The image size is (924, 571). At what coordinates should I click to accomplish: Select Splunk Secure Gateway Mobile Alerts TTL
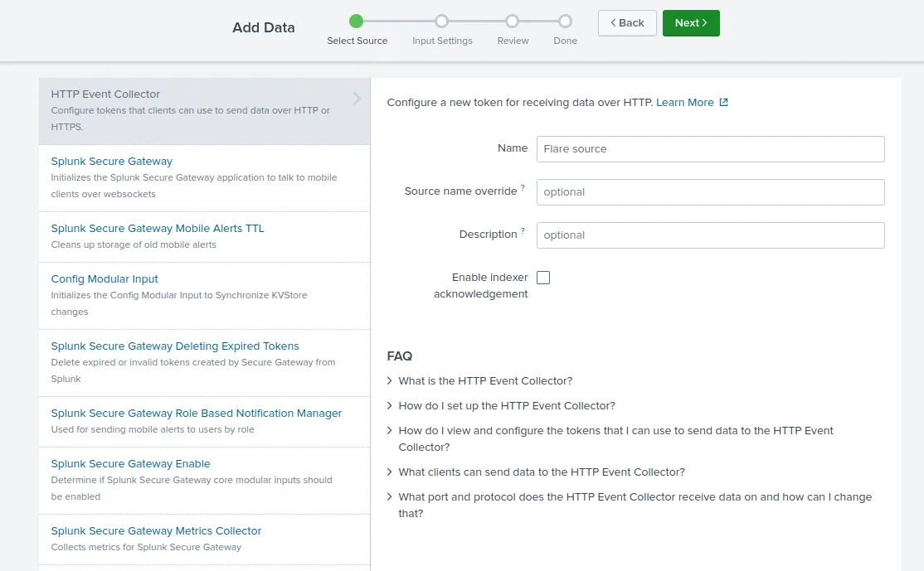tap(158, 229)
